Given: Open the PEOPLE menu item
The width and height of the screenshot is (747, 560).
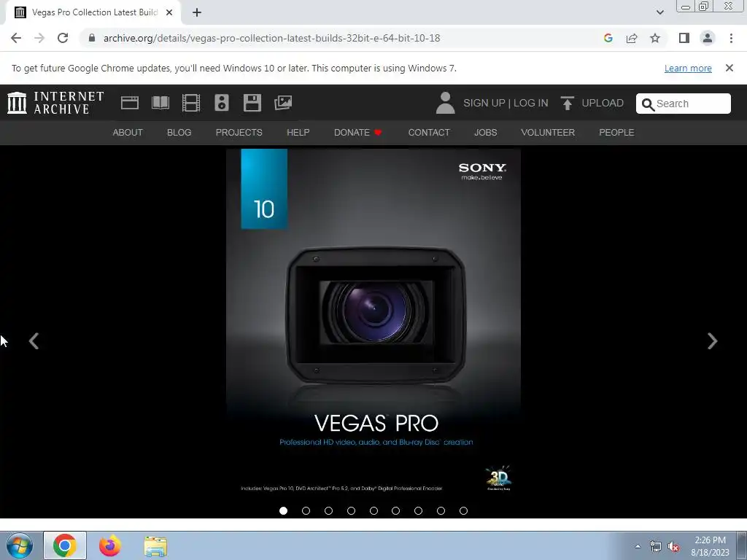Looking at the screenshot, I should (616, 133).
